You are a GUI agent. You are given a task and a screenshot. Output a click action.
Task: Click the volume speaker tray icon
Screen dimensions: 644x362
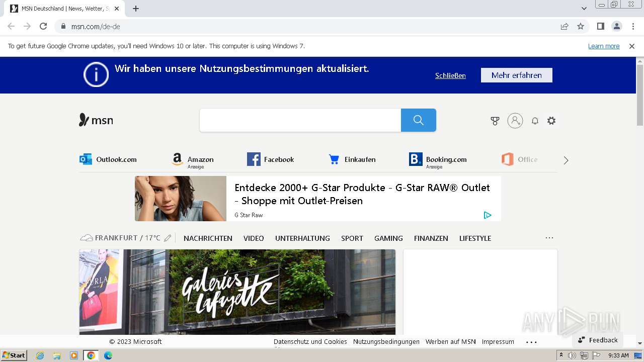click(572, 355)
